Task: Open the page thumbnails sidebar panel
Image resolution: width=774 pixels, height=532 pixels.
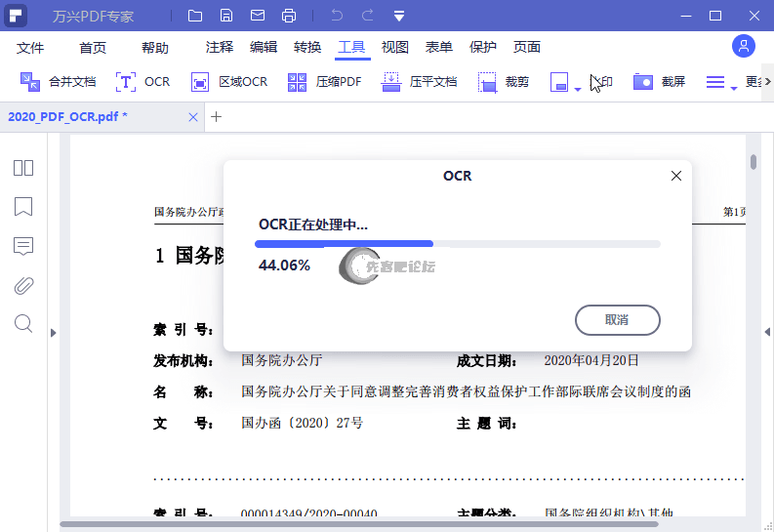Action: [x=23, y=168]
